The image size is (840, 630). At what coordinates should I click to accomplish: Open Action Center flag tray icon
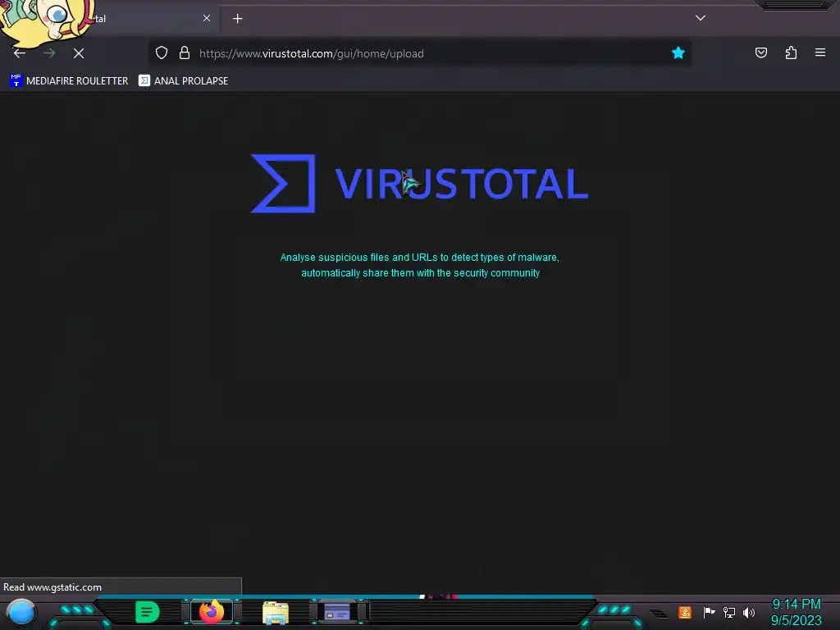coord(709,612)
